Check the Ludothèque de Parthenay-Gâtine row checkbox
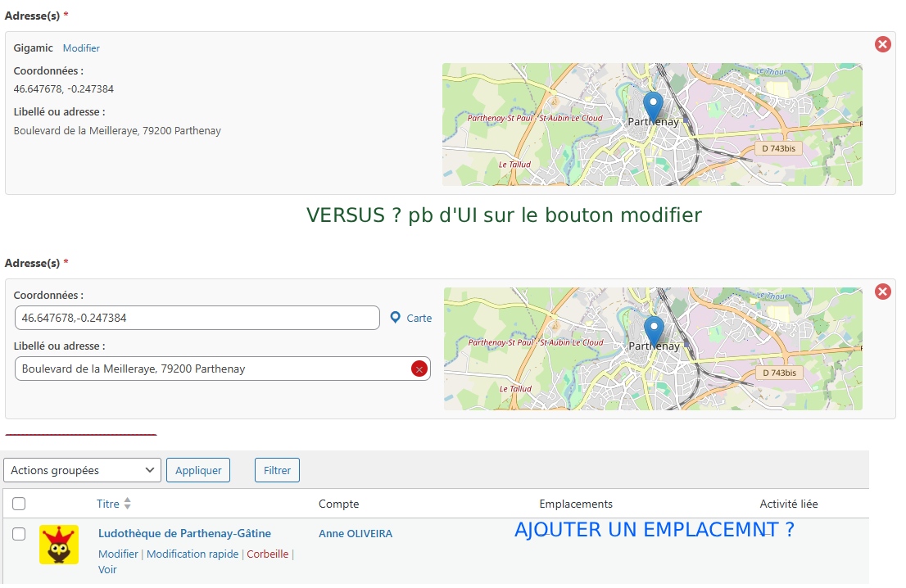This screenshot has width=906, height=588. [x=19, y=534]
